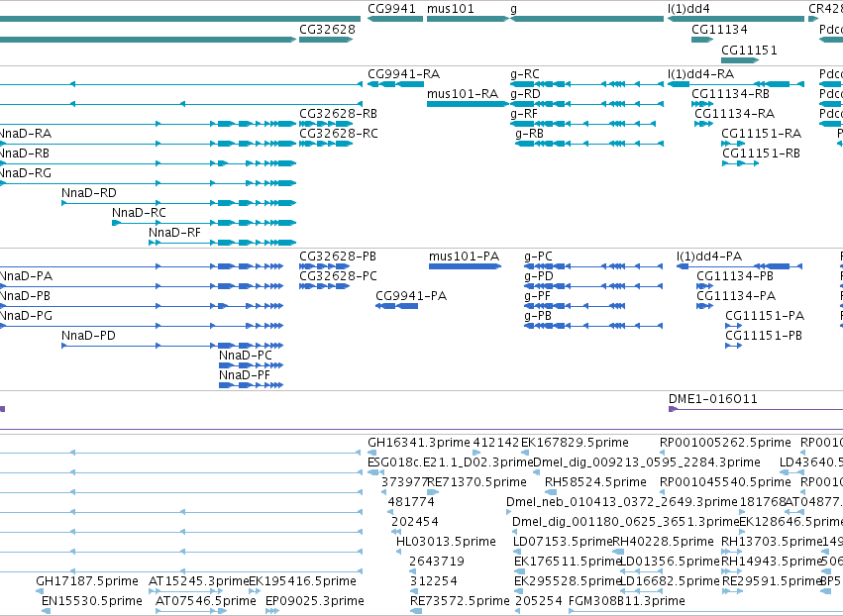Click the NnaD-PG protein label
Image resolution: width=843 pixels, height=616 pixels.
[26, 316]
